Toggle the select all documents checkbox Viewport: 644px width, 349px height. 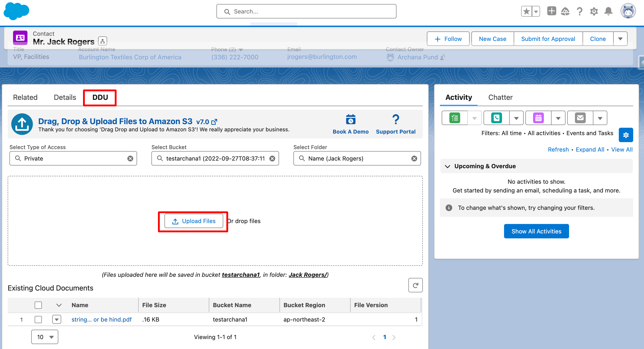pos(38,305)
